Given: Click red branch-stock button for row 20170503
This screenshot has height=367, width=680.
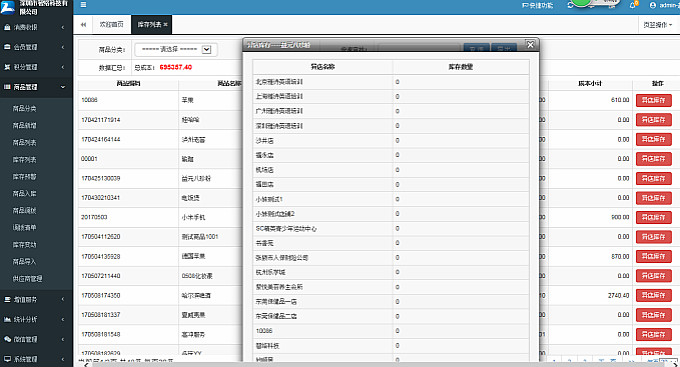Looking at the screenshot, I should 654,217.
